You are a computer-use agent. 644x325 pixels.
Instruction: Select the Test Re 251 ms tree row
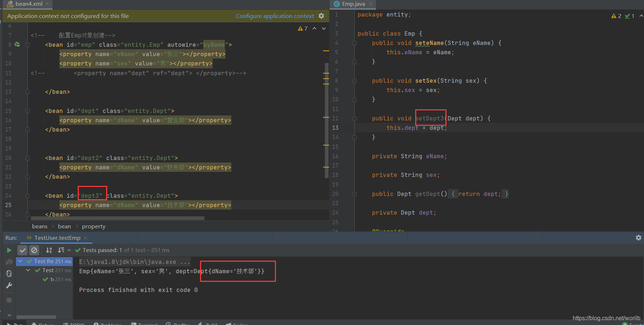click(x=44, y=261)
